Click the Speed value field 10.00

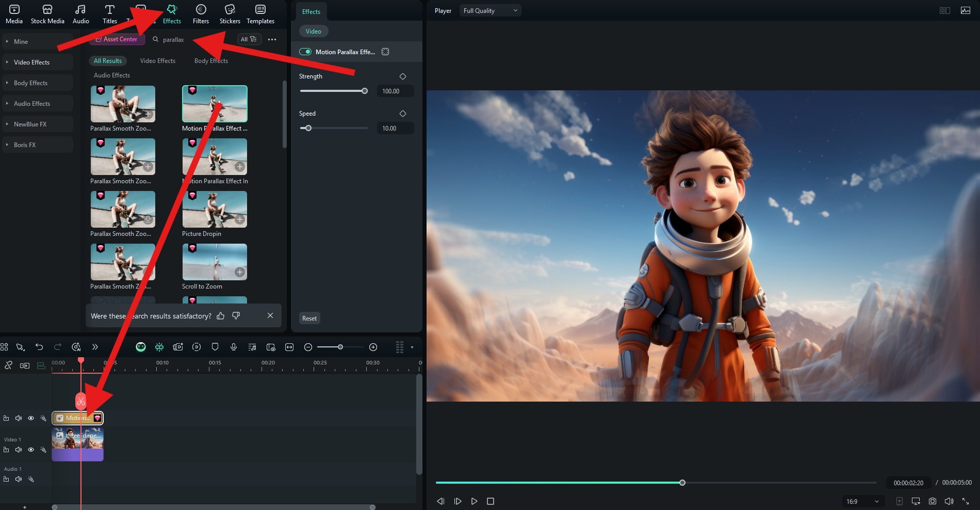point(395,129)
